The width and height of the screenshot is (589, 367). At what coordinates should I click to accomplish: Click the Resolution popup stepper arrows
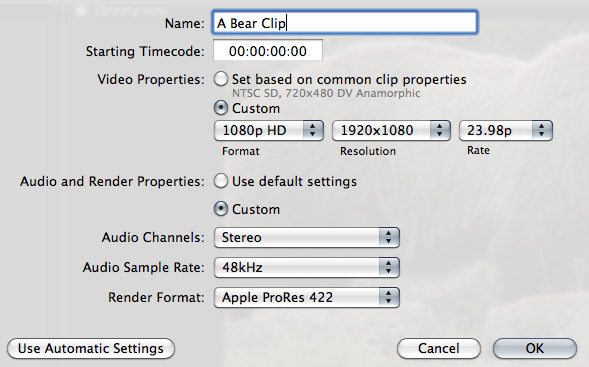[439, 130]
